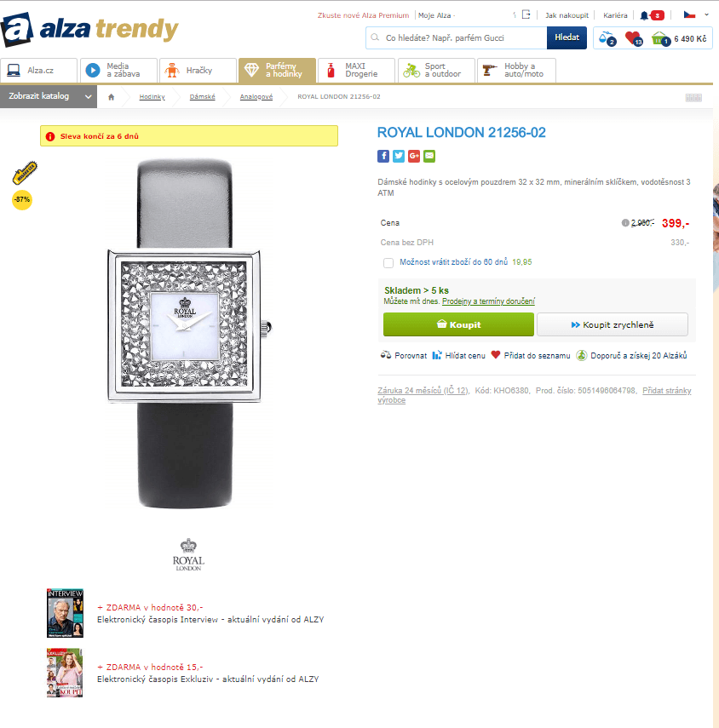Open MAXI Drogerie category tab
The height and width of the screenshot is (728, 719).
pos(356,70)
